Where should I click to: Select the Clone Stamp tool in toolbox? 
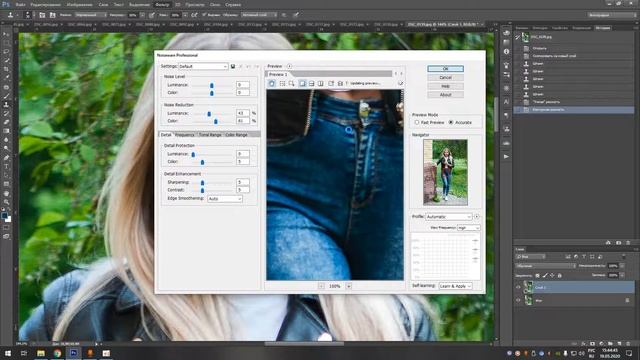click(6, 105)
